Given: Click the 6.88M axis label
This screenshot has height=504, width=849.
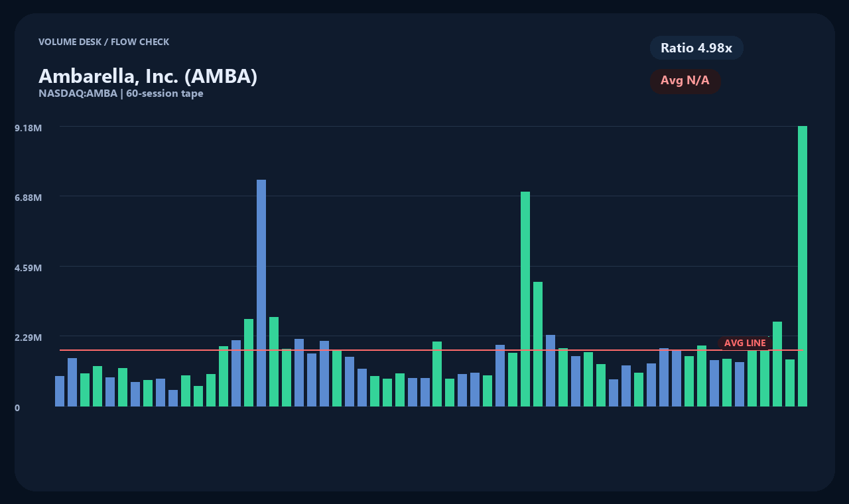Looking at the screenshot, I should click(x=29, y=198).
